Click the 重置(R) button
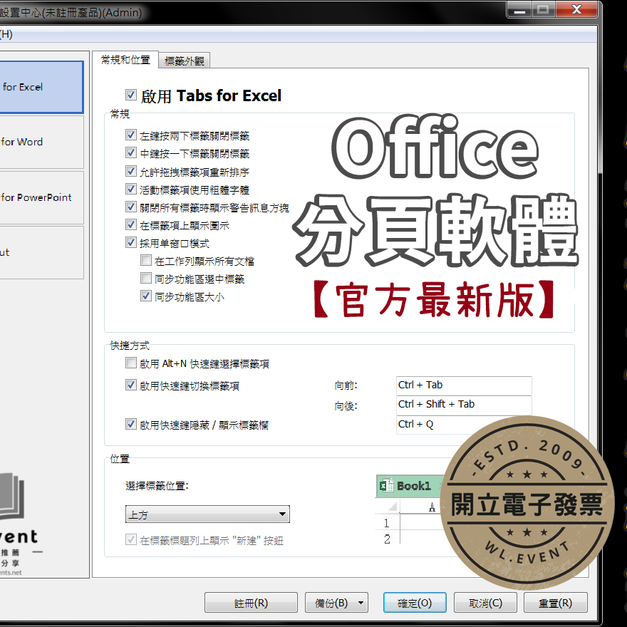627x627 pixels. 555,603
